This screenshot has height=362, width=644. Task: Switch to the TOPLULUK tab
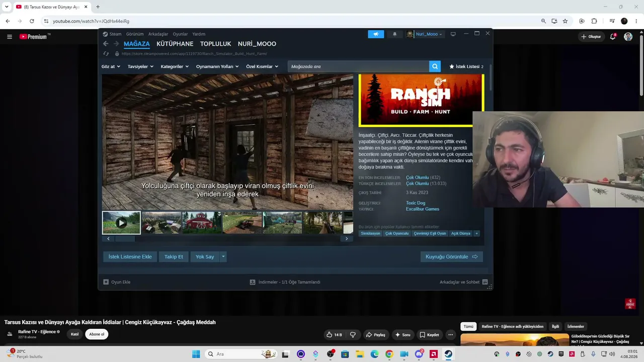216,44
